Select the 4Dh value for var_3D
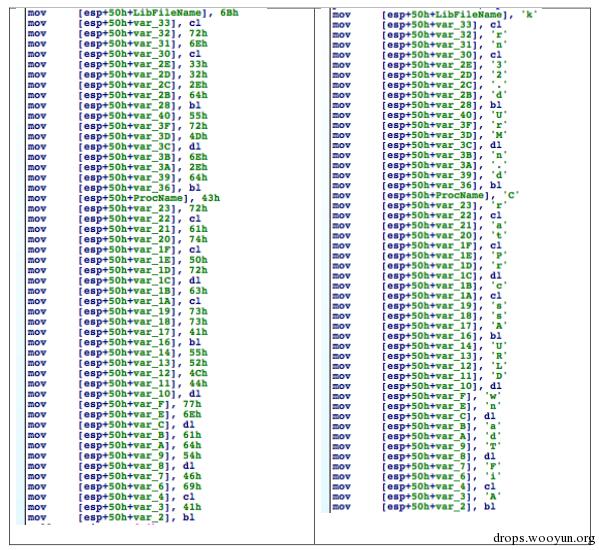 (198, 136)
